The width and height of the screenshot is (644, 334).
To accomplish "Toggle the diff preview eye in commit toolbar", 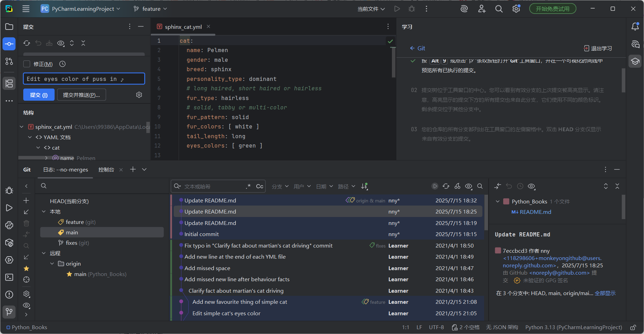I will point(61,43).
